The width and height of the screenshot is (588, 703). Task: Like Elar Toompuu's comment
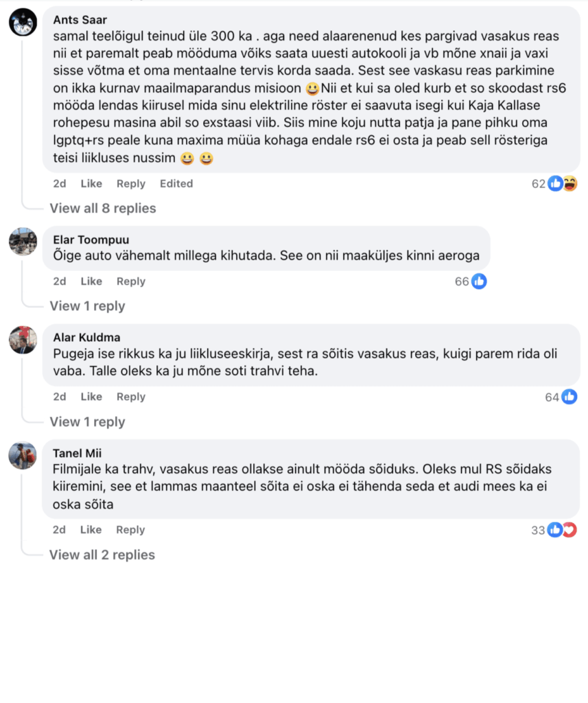coord(91,281)
